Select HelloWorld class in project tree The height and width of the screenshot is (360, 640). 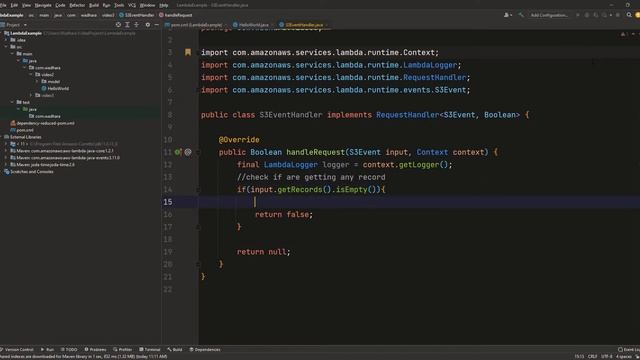pos(55,89)
